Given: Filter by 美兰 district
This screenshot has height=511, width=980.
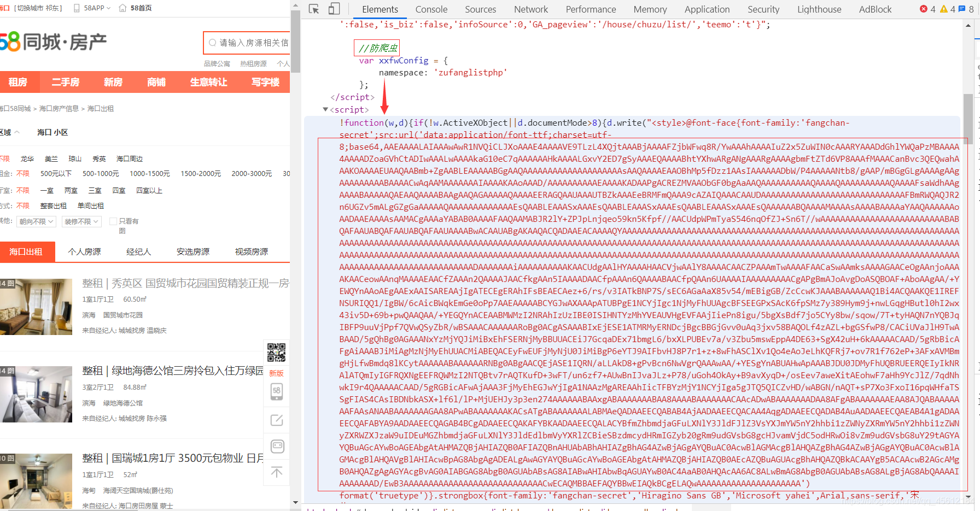Looking at the screenshot, I should click(x=51, y=158).
